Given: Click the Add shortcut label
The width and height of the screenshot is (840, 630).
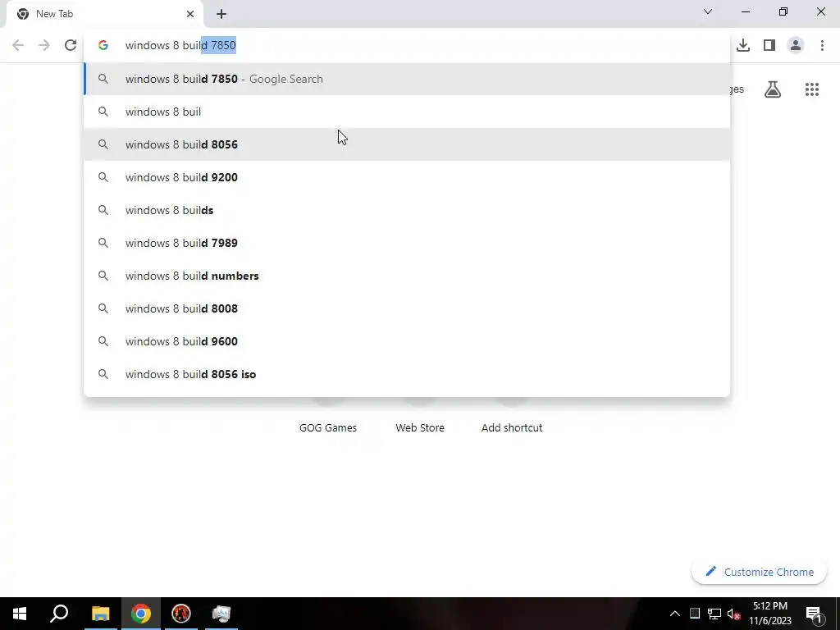Looking at the screenshot, I should tap(512, 427).
